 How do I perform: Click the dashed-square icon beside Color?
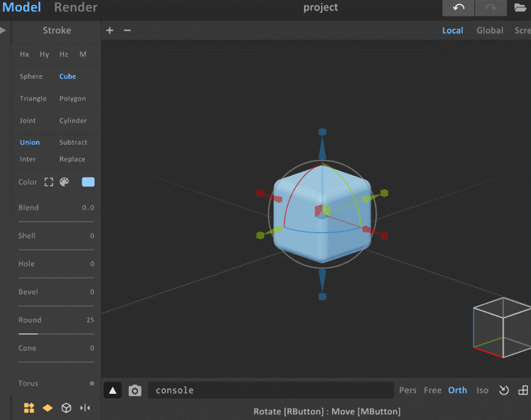click(49, 182)
